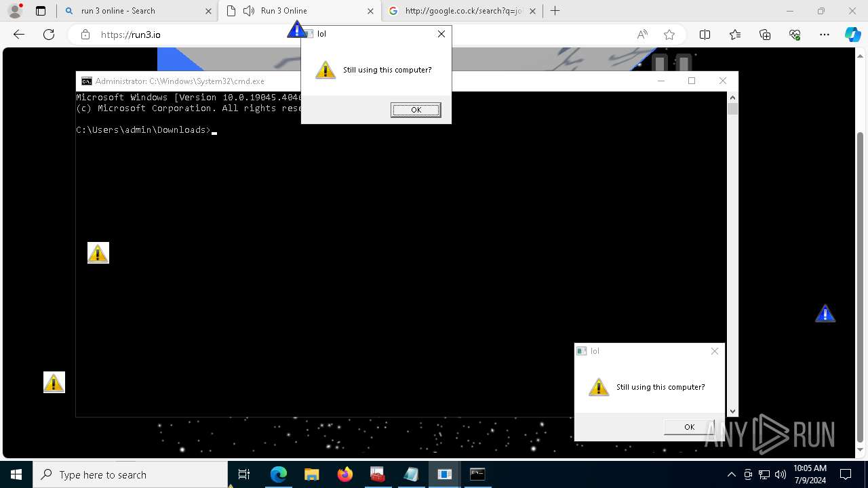
Task: Open the notepad-style app on taskbar
Action: (411, 474)
